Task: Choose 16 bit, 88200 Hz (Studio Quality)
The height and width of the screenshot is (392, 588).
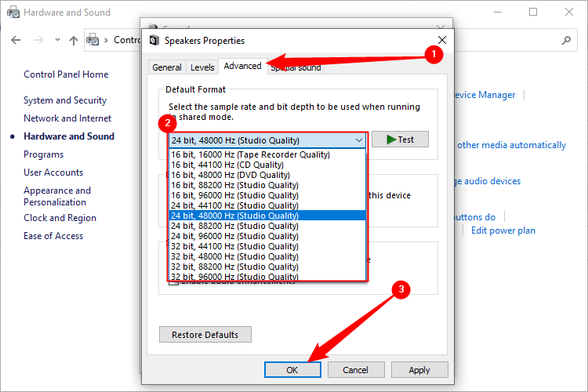Action: coord(267,185)
